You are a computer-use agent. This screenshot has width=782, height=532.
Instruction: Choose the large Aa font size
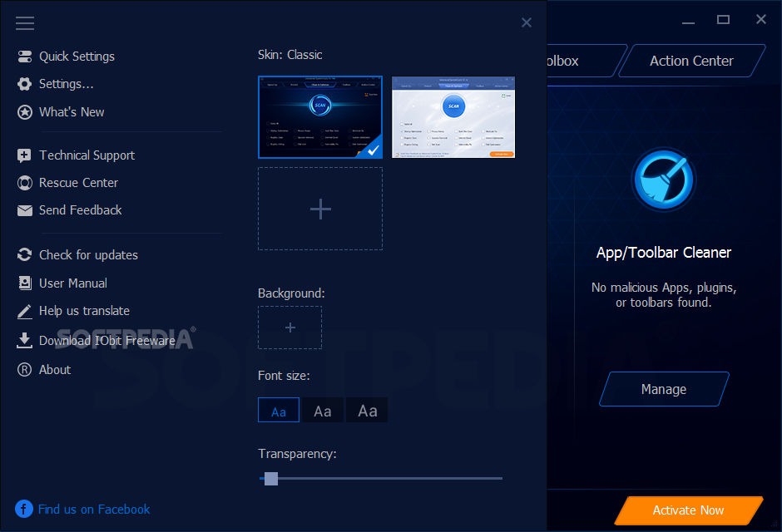pyautogui.click(x=367, y=410)
